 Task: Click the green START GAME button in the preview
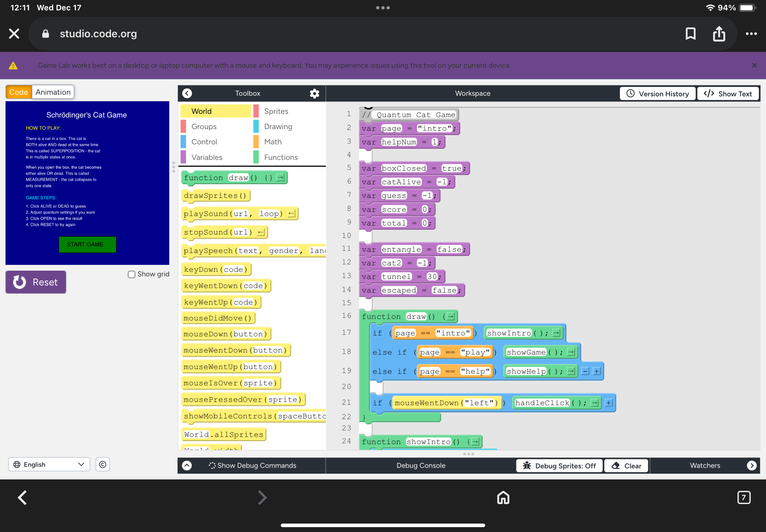pos(87,245)
